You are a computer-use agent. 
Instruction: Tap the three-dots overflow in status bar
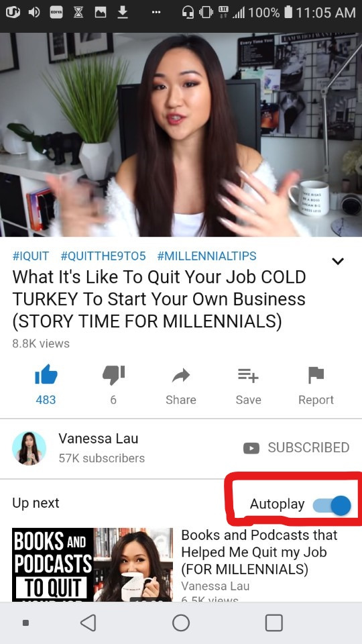pos(156,12)
